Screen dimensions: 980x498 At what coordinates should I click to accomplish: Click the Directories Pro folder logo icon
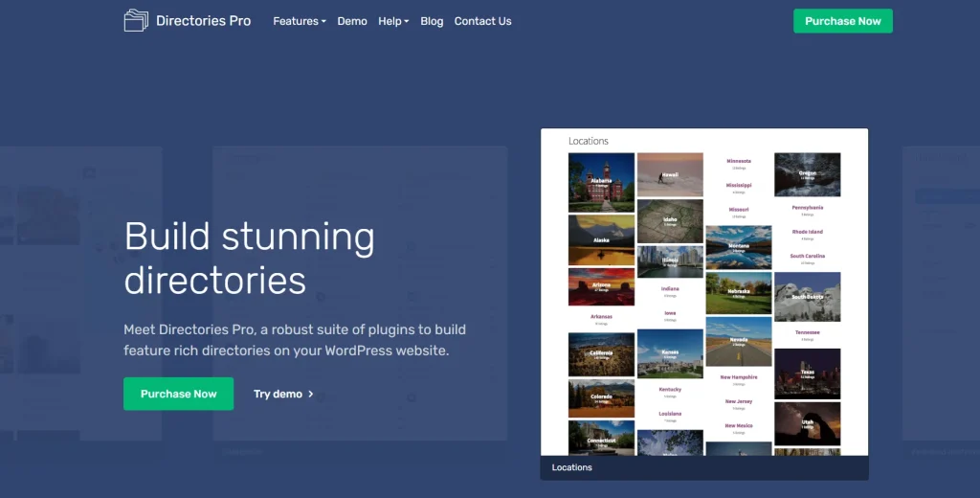coord(136,21)
